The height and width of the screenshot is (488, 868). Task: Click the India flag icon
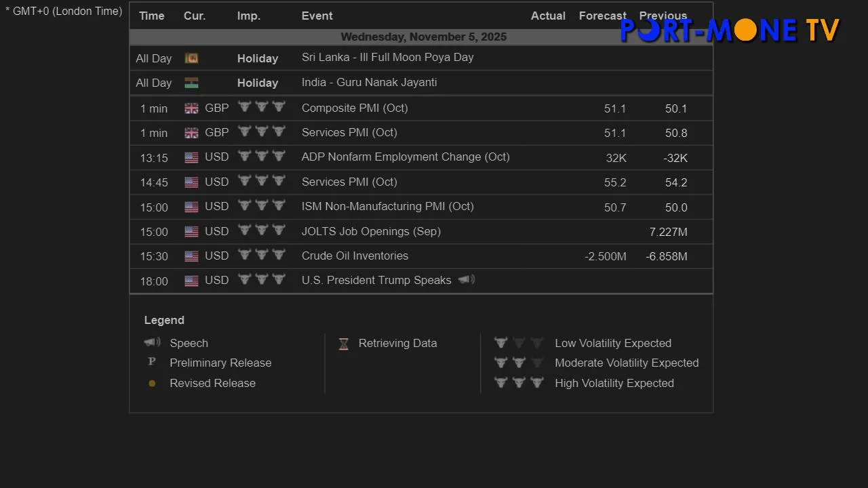pyautogui.click(x=192, y=83)
